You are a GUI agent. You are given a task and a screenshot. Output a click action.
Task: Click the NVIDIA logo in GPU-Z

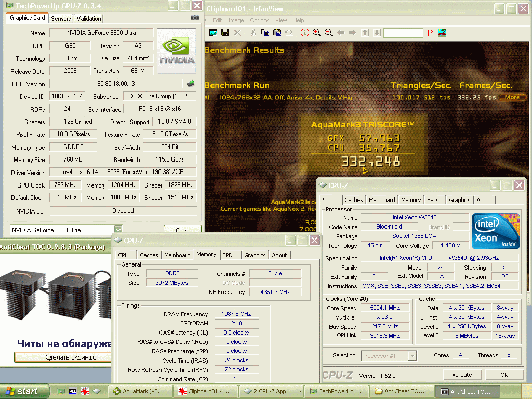pos(177,51)
